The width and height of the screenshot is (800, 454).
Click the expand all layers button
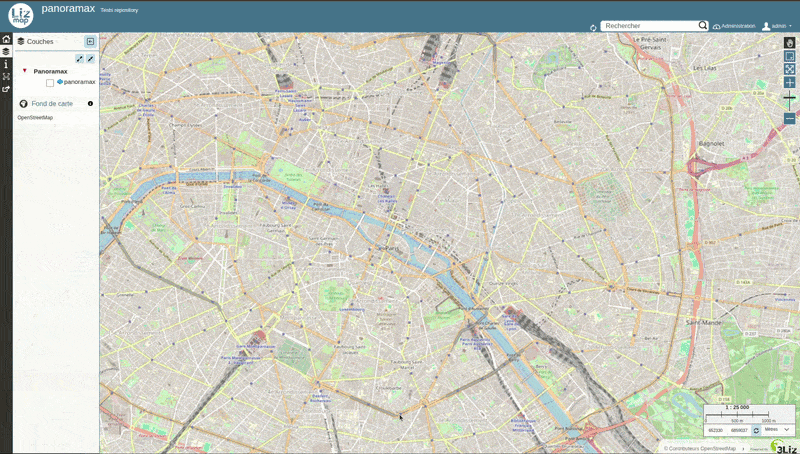[80, 59]
